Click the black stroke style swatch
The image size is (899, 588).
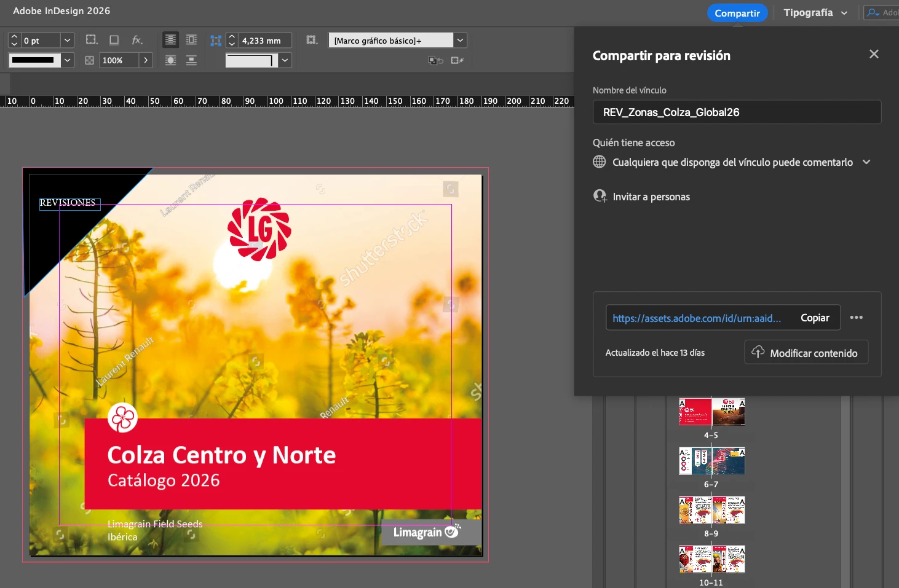pyautogui.click(x=34, y=60)
